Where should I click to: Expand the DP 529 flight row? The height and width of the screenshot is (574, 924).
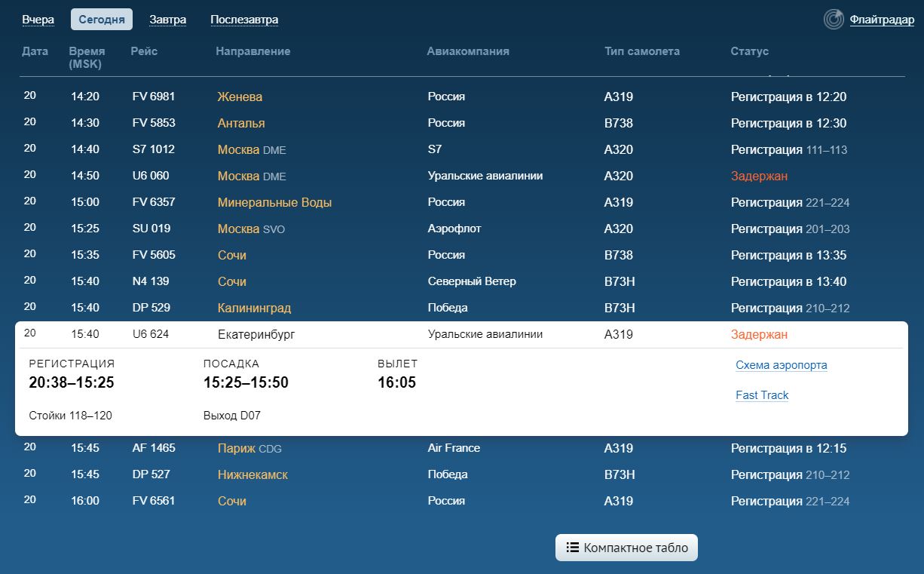[x=461, y=308]
